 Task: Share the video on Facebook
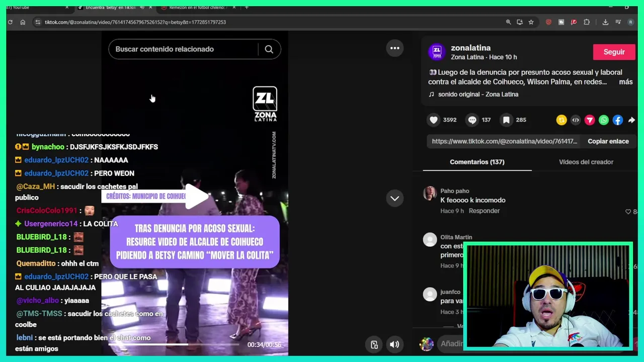618,120
